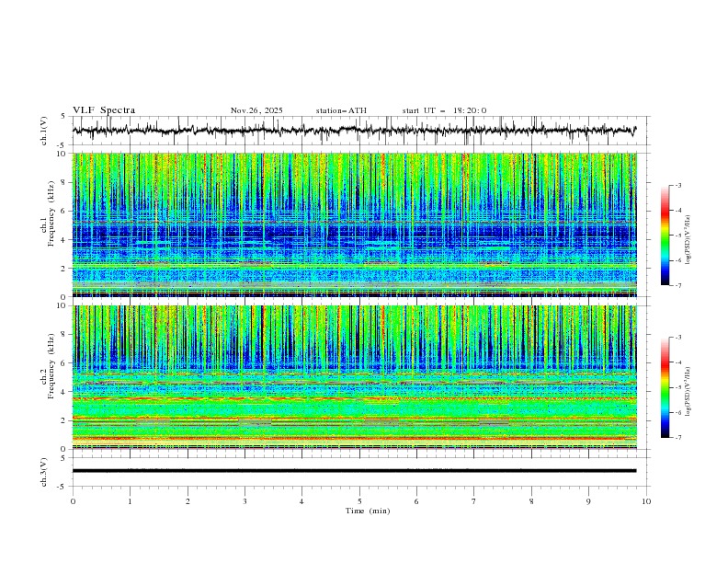
Task: Click the ch.2 color scale "log(PSD)" title
Action: [688, 392]
